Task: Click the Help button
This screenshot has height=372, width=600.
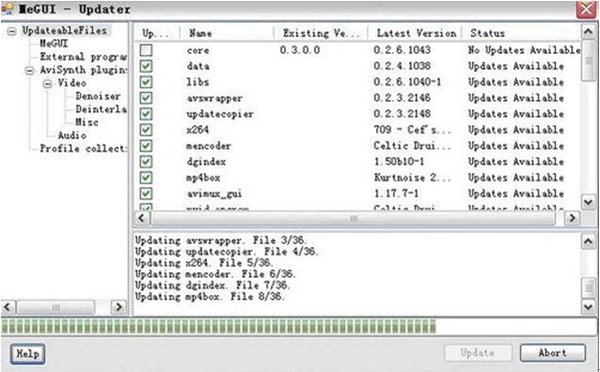Action: 27,354
